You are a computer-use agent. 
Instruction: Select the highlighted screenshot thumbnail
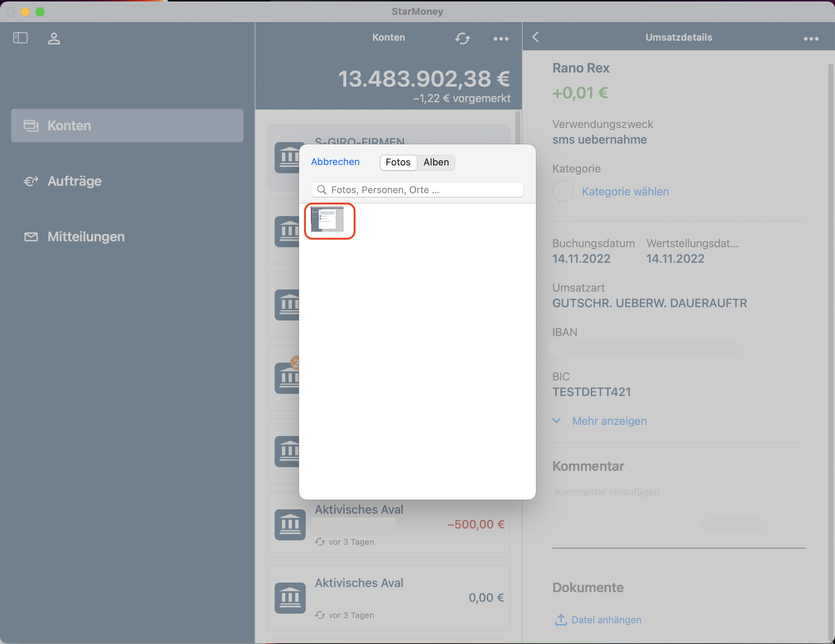(x=327, y=219)
